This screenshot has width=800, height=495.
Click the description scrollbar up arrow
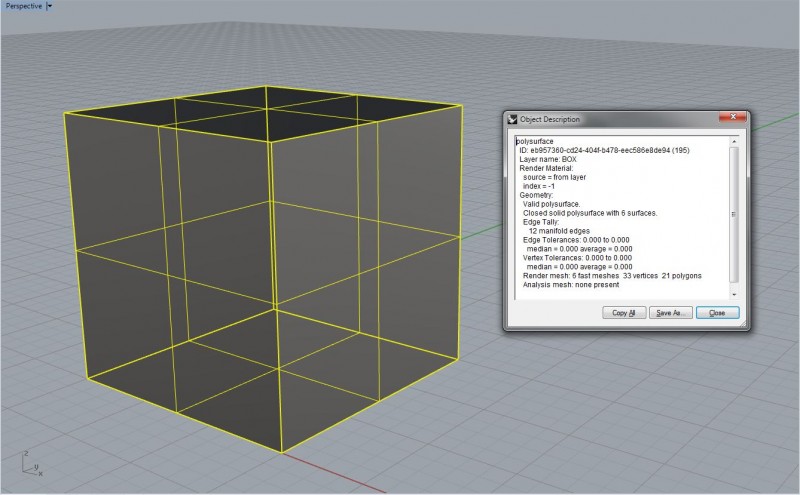tap(735, 141)
